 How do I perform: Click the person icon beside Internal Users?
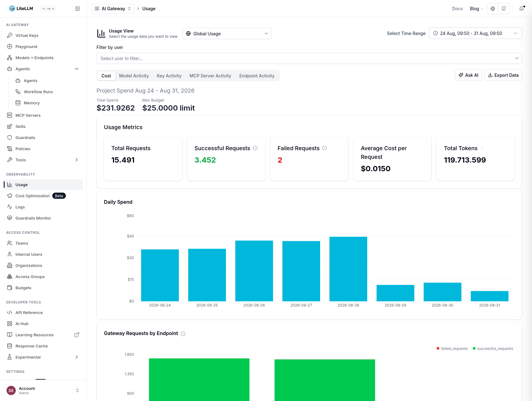pyautogui.click(x=10, y=254)
